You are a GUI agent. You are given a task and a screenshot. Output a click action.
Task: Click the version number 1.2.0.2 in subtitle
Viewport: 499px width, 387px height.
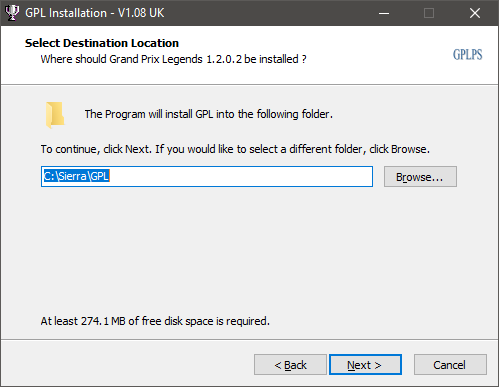pos(224,59)
